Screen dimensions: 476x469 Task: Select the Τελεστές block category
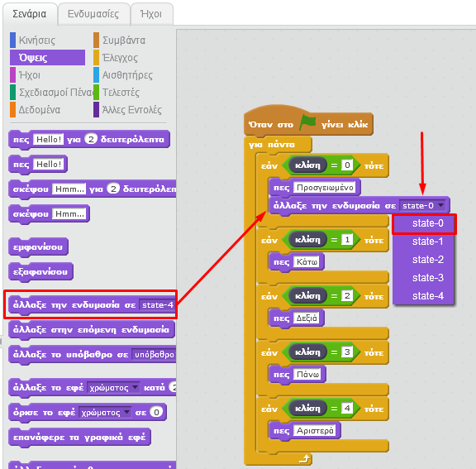coord(121,92)
